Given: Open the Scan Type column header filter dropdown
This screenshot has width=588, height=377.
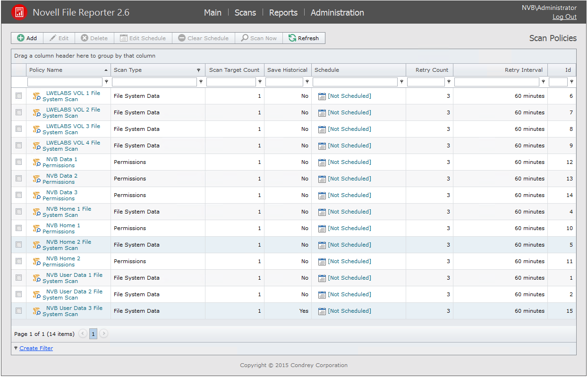Looking at the screenshot, I should click(x=198, y=70).
